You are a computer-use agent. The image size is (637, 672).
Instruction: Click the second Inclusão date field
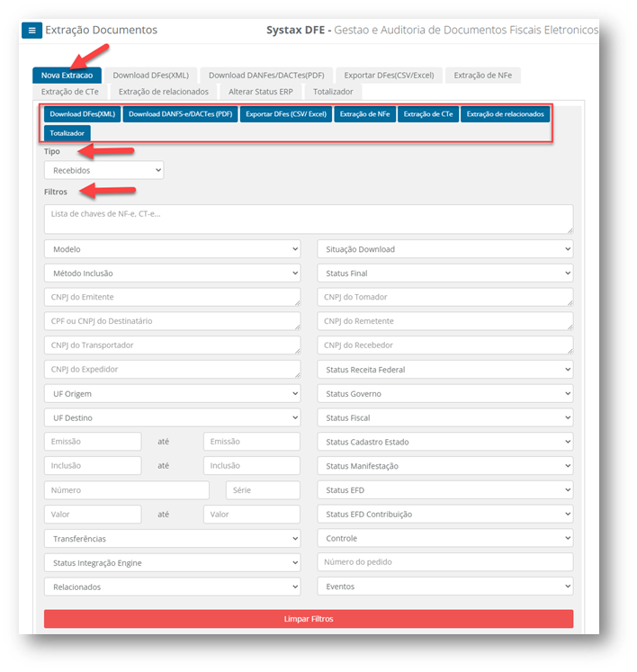click(252, 465)
